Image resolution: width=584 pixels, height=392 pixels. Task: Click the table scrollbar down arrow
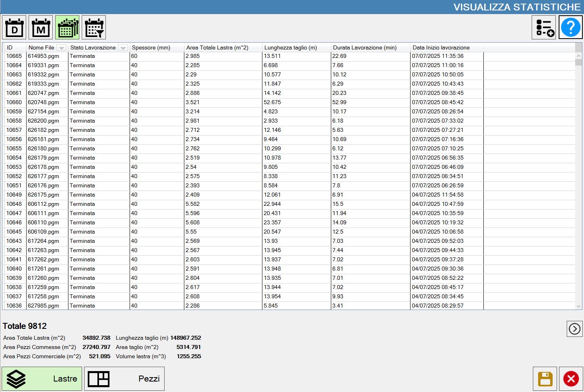pos(578,306)
